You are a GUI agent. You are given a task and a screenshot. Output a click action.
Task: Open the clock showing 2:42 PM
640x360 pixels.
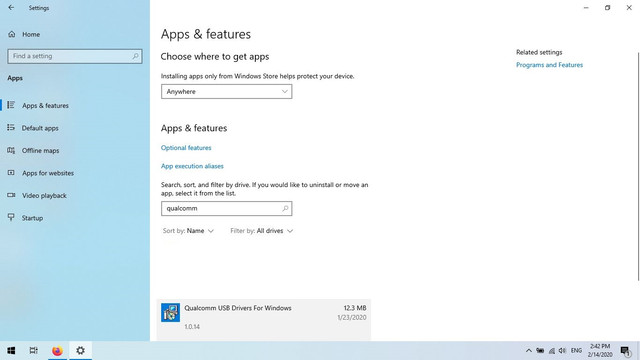pos(600,351)
